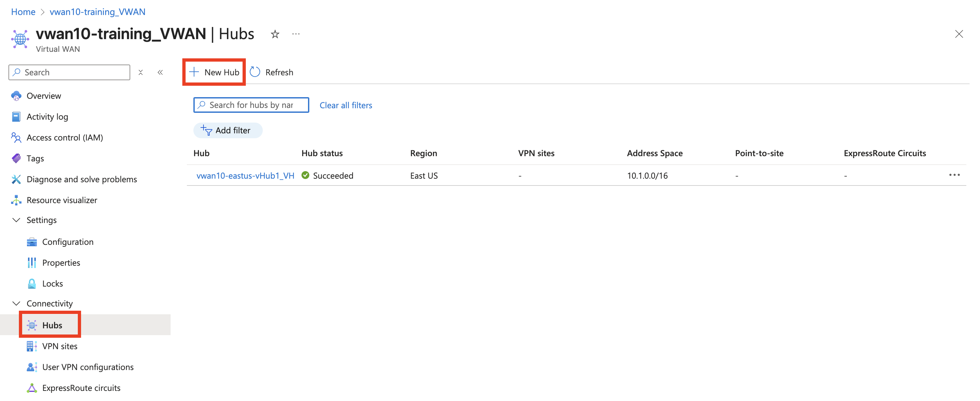Open Locks under Settings
The width and height of the screenshot is (980, 401).
coord(52,283)
